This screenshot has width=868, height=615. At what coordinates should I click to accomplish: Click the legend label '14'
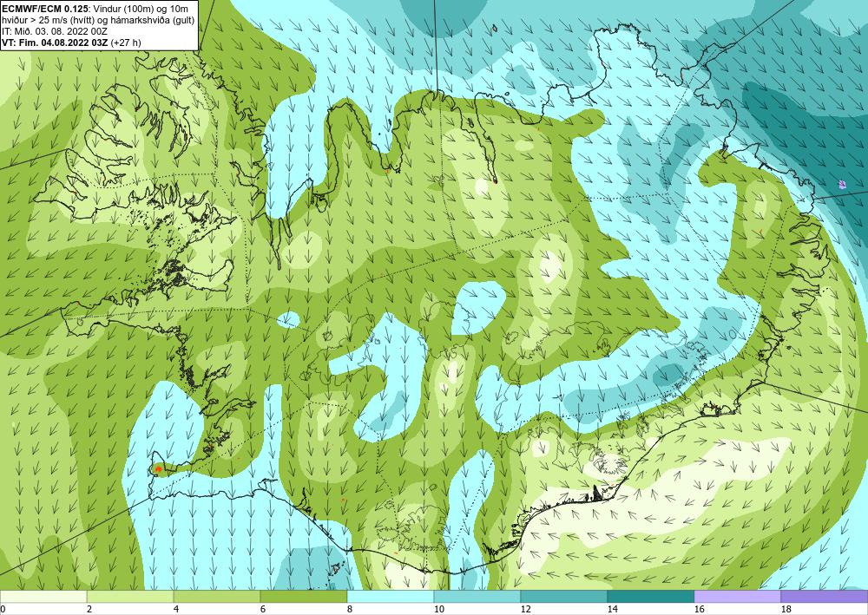coord(612,609)
